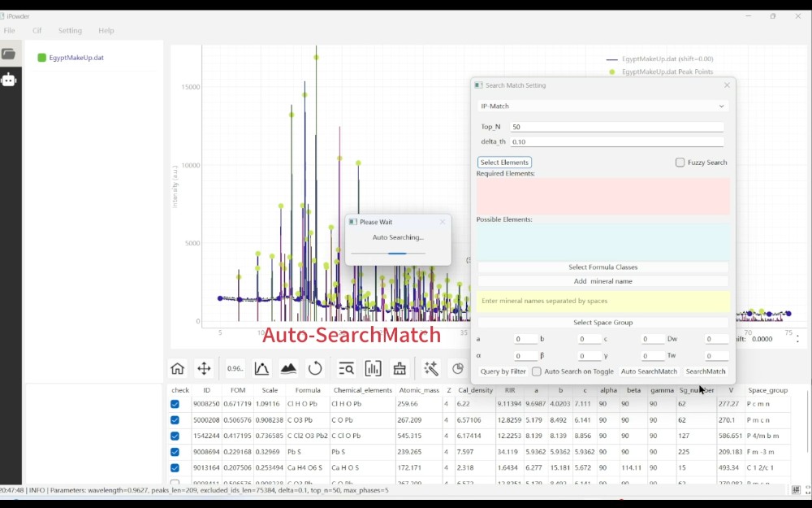Select EgyptMakeUp.dat in the file list
The image size is (812, 508).
76,58
